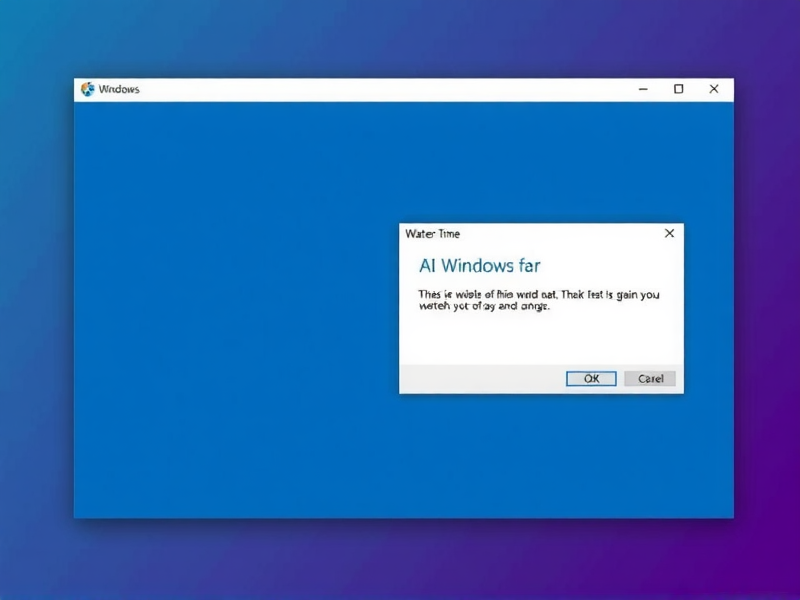Click the blue area left of the dialog
The width and height of the screenshot is (800, 600).
[250, 300]
